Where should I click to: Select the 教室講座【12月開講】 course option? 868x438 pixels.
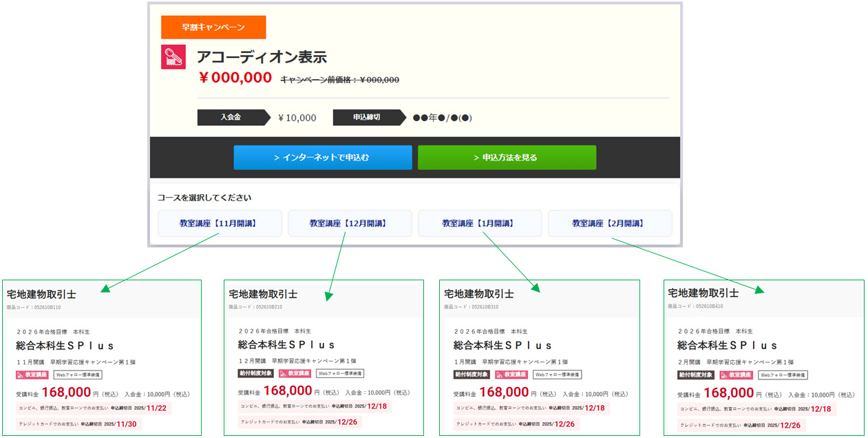click(x=350, y=223)
